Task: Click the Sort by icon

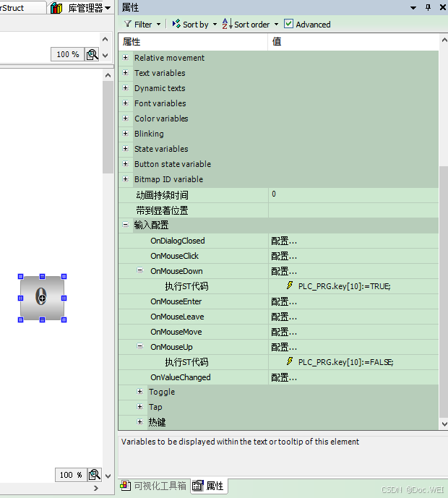Action: (176, 24)
